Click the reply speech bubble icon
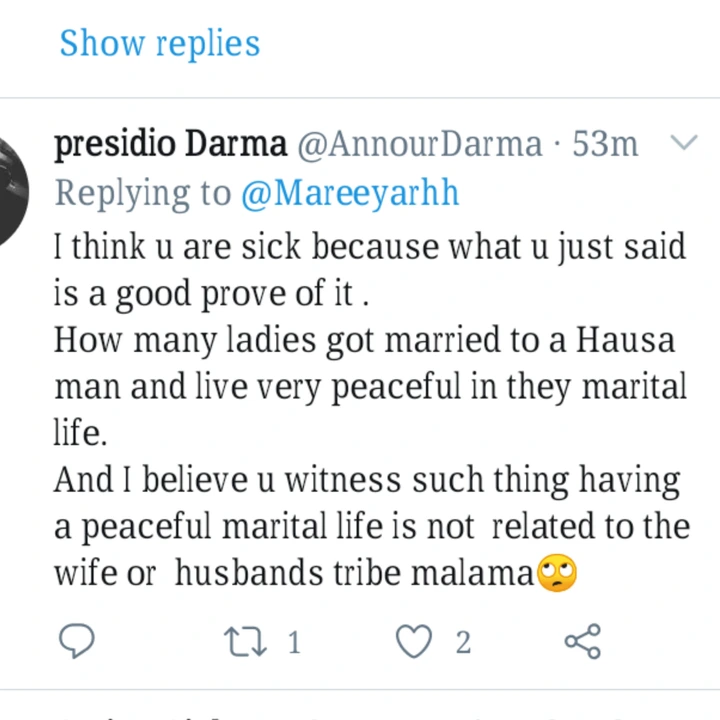This screenshot has width=720, height=720. [77, 641]
